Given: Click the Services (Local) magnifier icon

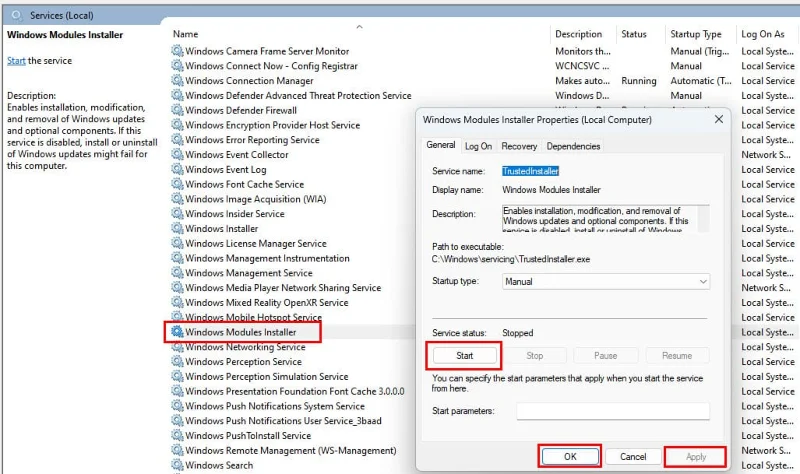Looking at the screenshot, I should point(17,15).
